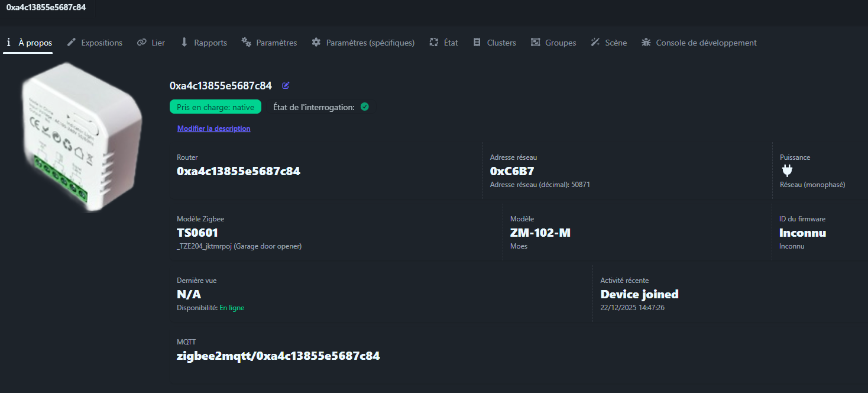Open the Groupes tab
This screenshot has height=393, width=868.
560,43
